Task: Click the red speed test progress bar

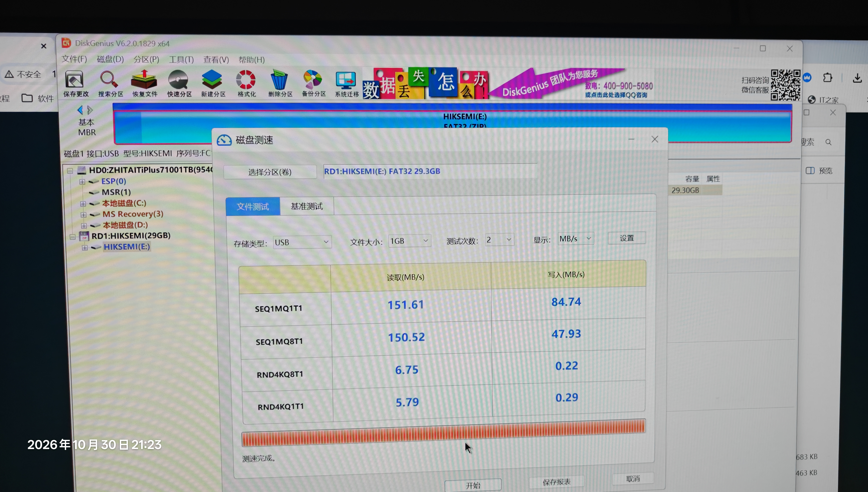Action: pyautogui.click(x=444, y=432)
